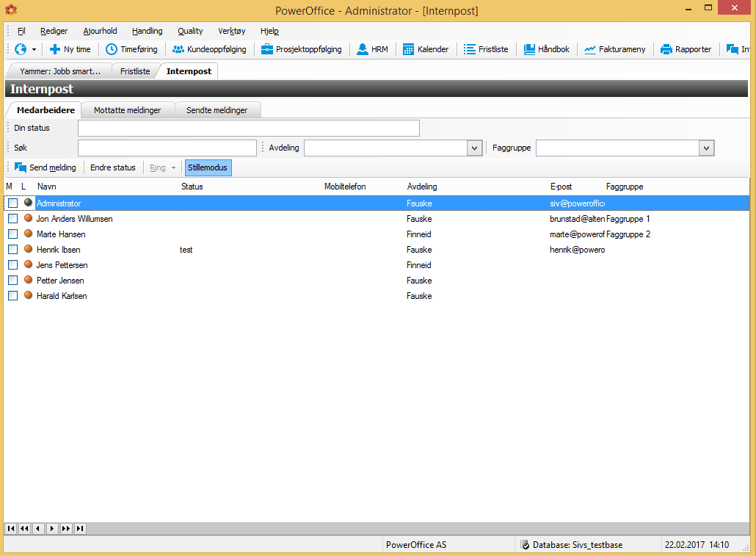
Task: Select the checkbox for Harald Karlsen
Action: [13, 296]
